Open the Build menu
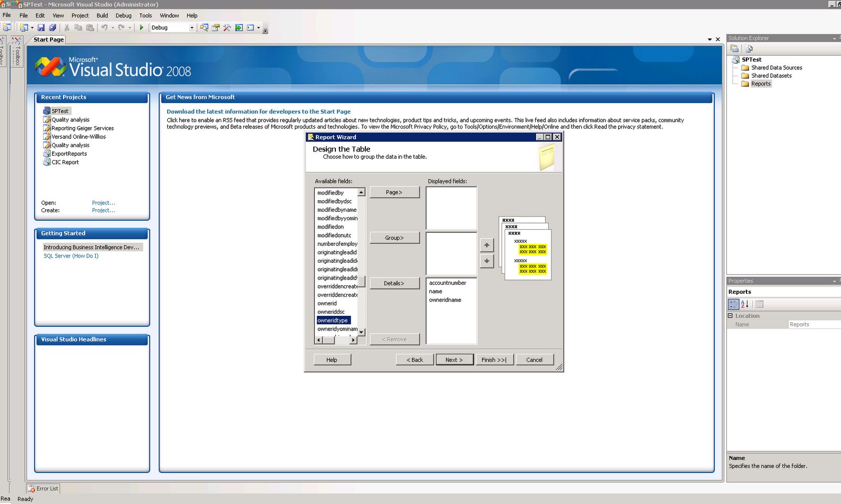 click(102, 16)
